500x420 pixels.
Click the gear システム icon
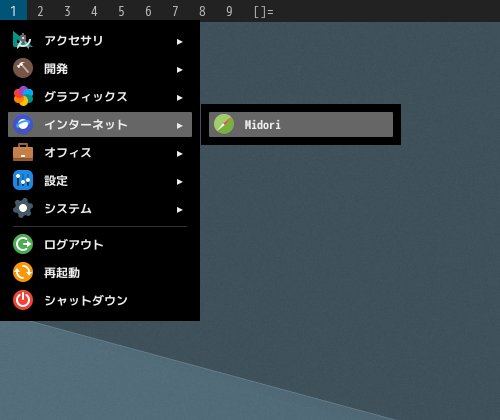pyautogui.click(x=23, y=208)
